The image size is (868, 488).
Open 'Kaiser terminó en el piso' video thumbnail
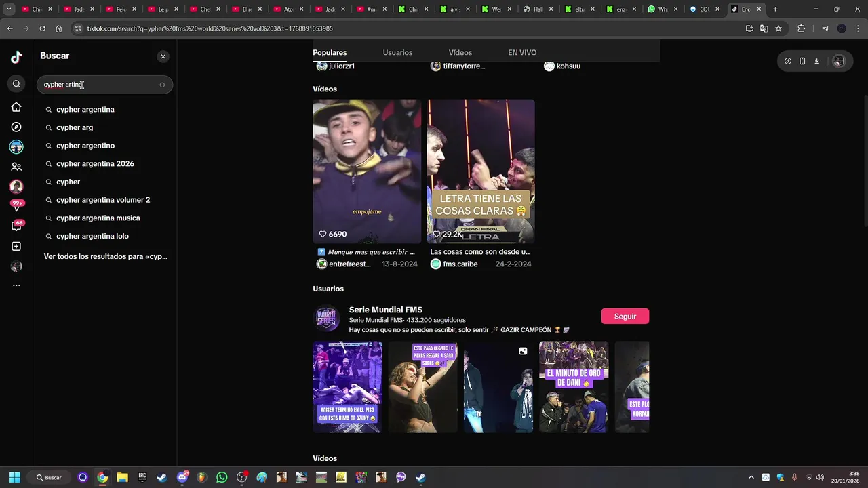coord(347,387)
